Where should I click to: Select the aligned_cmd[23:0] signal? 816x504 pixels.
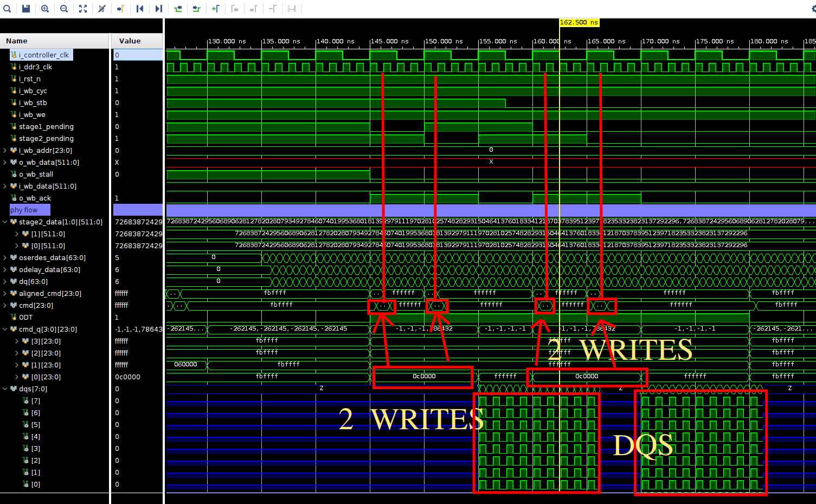click(x=50, y=294)
